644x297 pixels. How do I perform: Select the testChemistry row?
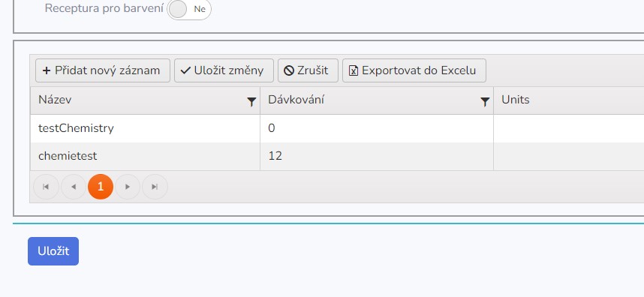(337, 128)
